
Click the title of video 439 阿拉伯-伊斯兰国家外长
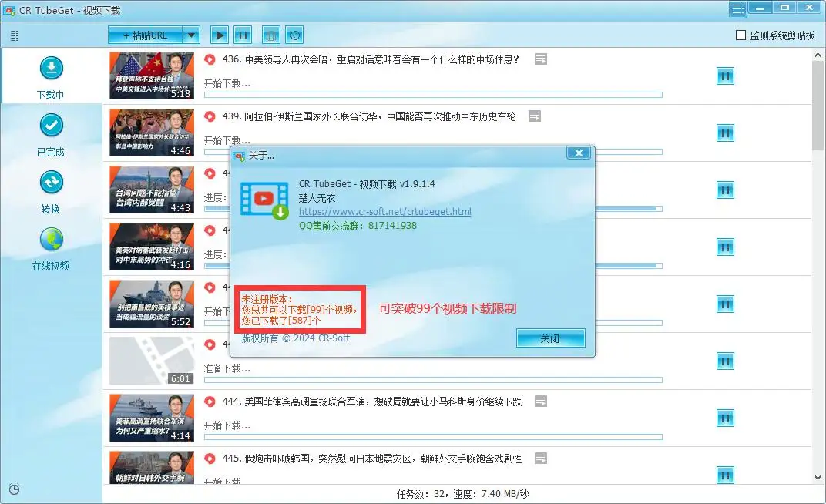(x=369, y=116)
